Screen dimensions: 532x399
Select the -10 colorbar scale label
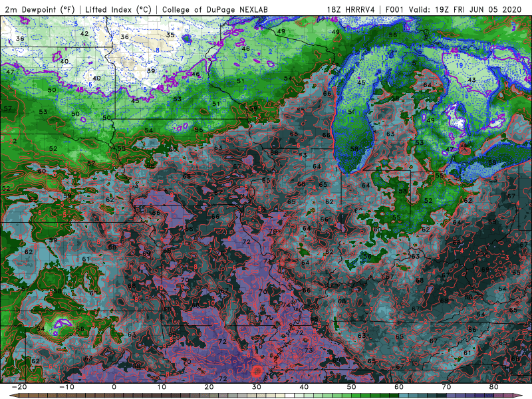[66, 387]
